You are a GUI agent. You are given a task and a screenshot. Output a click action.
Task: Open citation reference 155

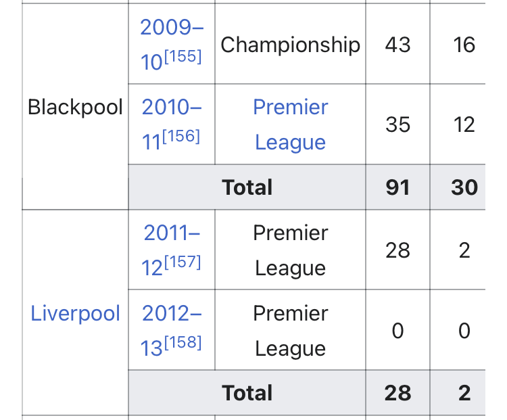183,56
